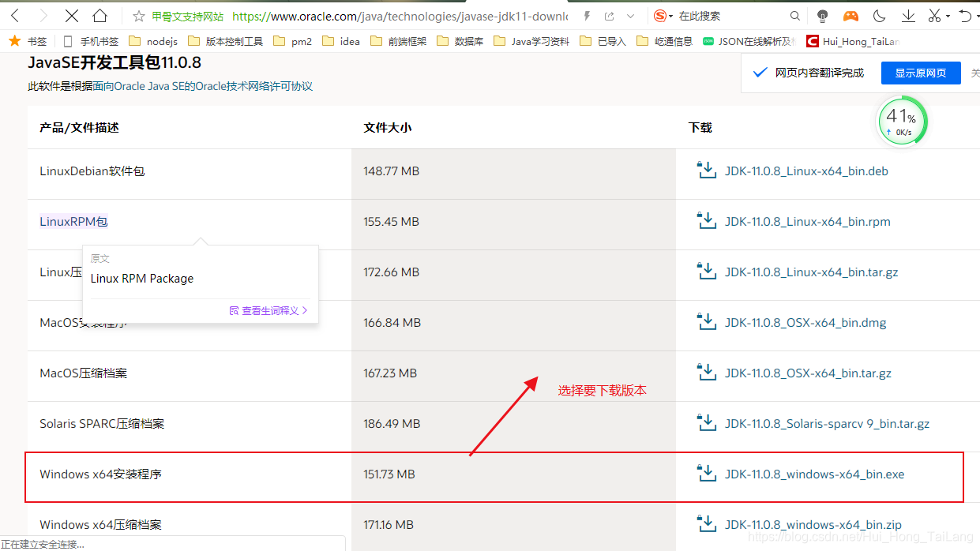Click the Windows x64安装程序 description
This screenshot has height=551, width=980.
(x=101, y=474)
